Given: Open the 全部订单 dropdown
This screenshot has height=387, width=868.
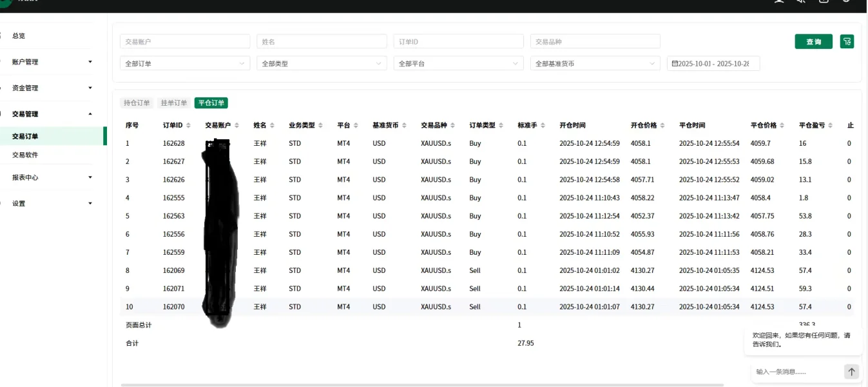Looking at the screenshot, I should [x=184, y=64].
